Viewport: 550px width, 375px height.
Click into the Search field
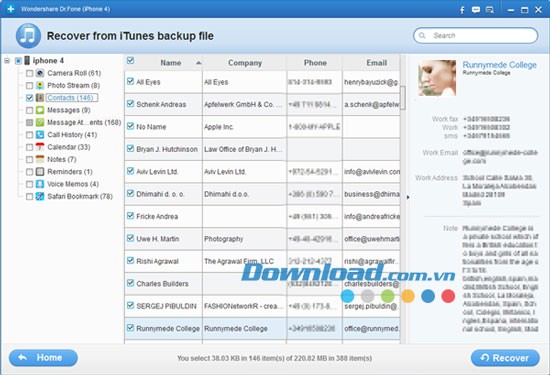476,35
